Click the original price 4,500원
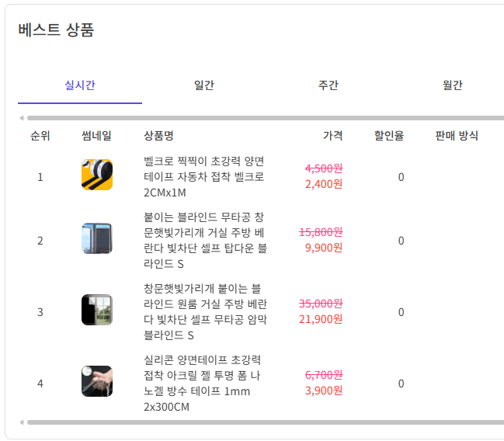This screenshot has width=504, height=441. 324,168
